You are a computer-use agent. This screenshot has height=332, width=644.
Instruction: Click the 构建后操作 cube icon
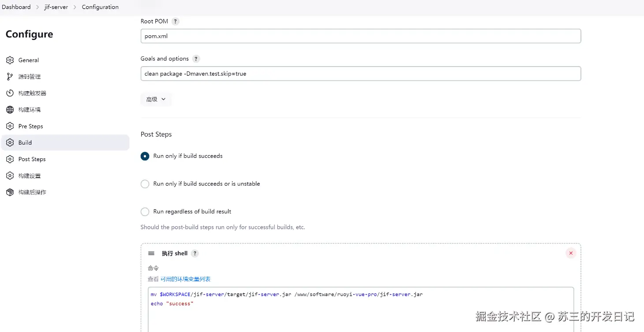click(10, 192)
